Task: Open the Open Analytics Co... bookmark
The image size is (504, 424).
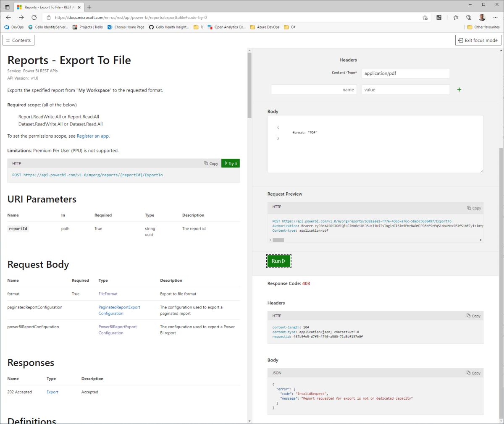Action: 226,27
